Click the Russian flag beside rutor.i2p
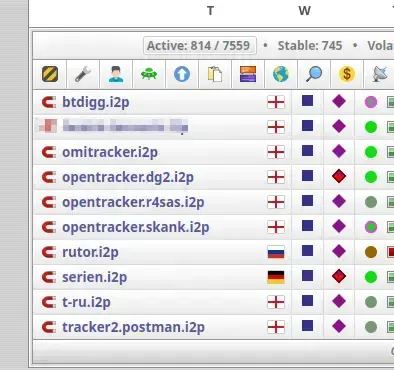 276,252
